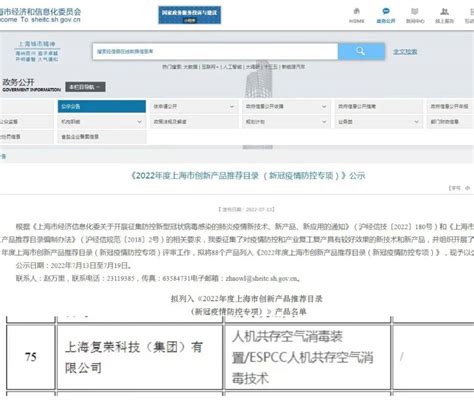Image resolution: width=474 pixels, height=417 pixels.
Task: Click table cell number 75
Action: point(31,357)
